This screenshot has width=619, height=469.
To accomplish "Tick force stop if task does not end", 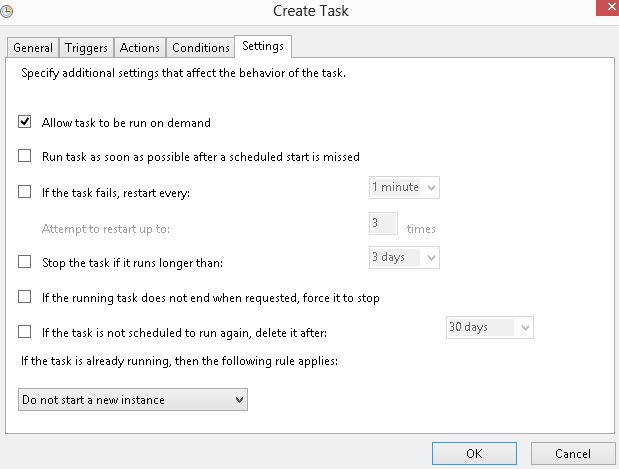I will (25, 297).
